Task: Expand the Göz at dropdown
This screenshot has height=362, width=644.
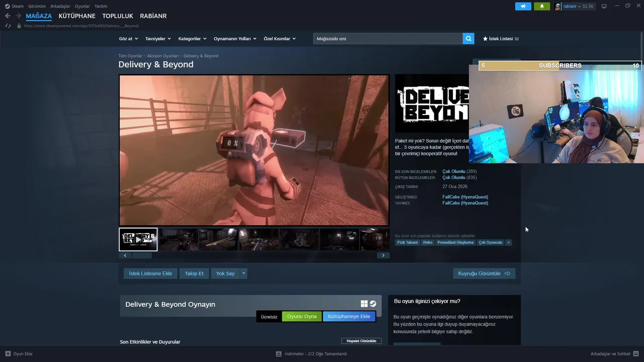Action: [x=128, y=39]
